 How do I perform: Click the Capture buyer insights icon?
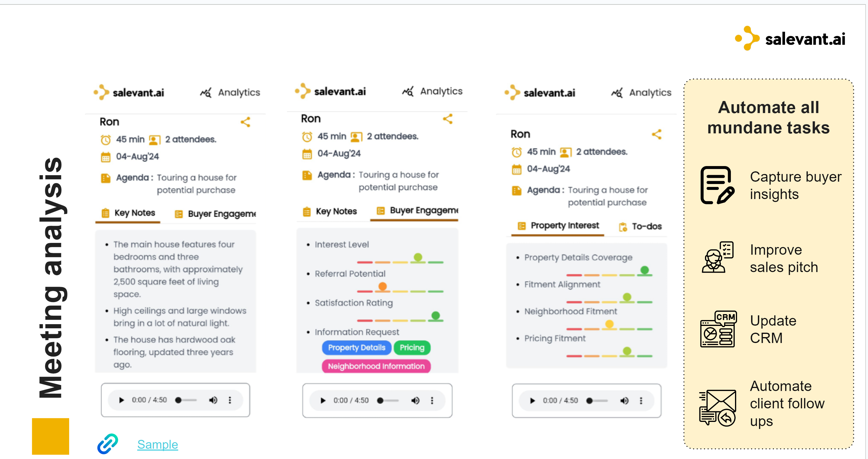716,185
